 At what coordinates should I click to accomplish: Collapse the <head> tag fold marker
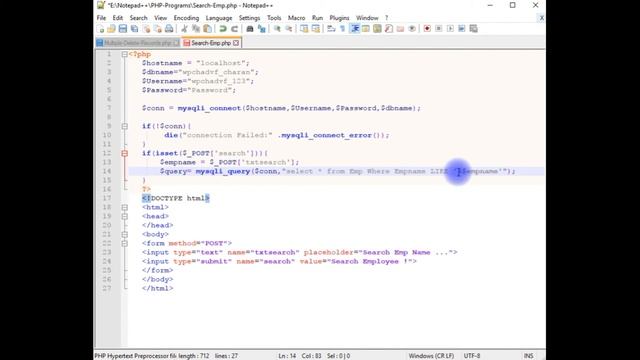tap(124, 216)
